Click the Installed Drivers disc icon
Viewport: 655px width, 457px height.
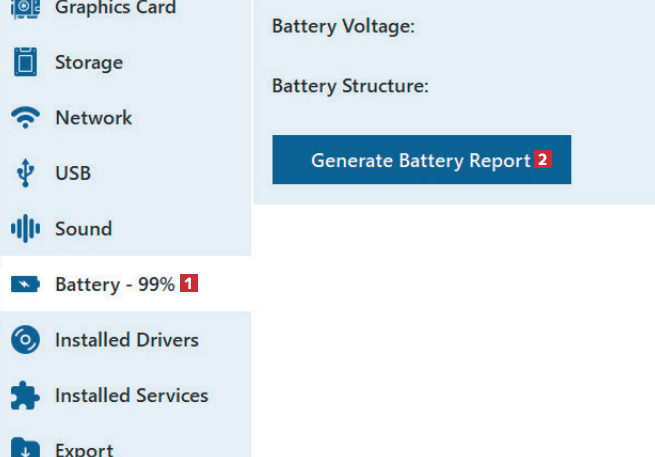coord(25,340)
